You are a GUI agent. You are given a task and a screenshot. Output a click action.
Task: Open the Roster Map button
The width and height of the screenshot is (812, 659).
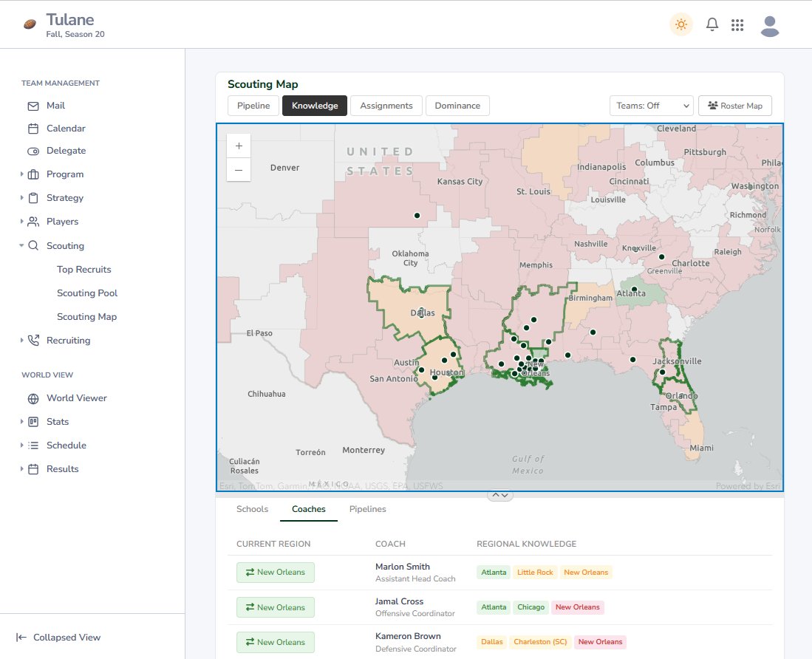pyautogui.click(x=735, y=106)
